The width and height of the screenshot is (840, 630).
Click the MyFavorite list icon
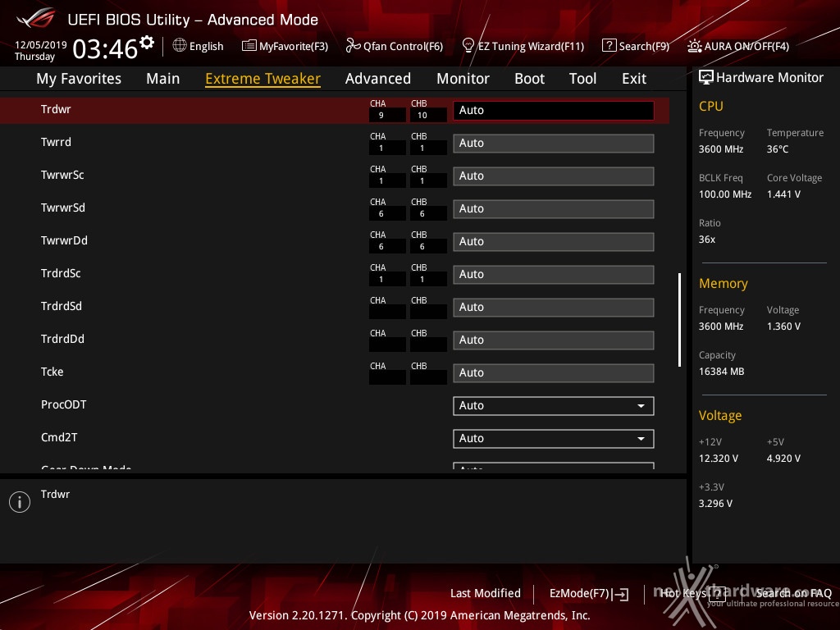point(249,46)
